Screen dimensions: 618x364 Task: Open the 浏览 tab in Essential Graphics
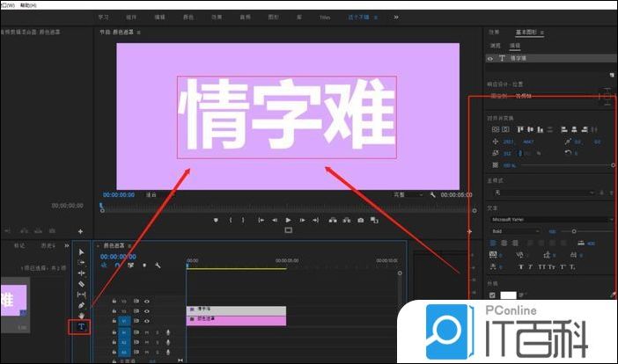pos(496,45)
